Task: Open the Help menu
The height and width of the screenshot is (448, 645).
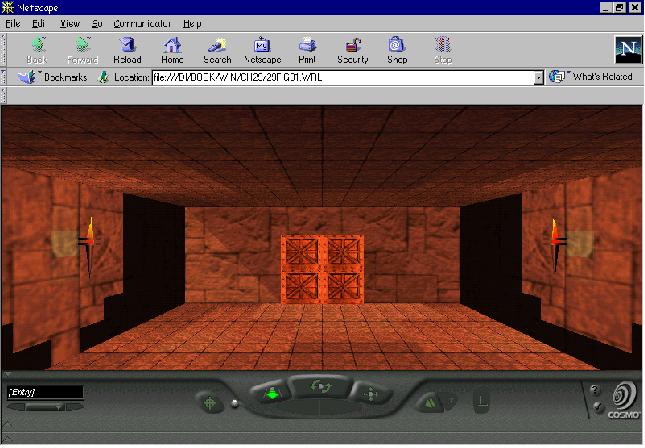Action: pyautogui.click(x=192, y=24)
